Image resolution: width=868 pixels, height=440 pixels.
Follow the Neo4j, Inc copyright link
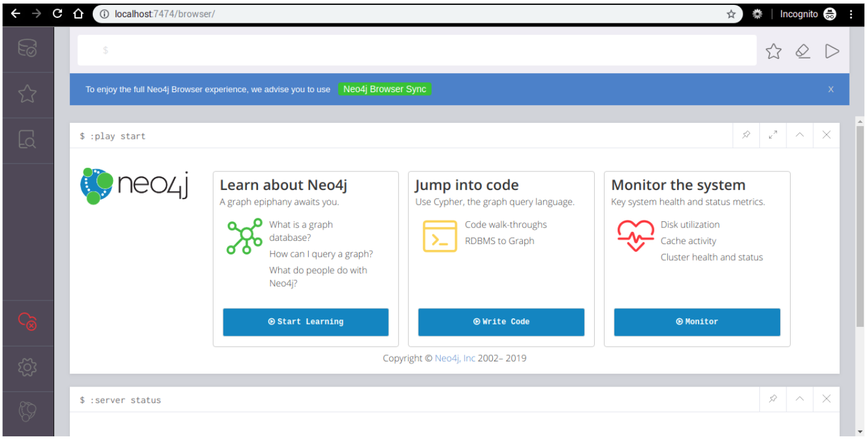pos(455,358)
